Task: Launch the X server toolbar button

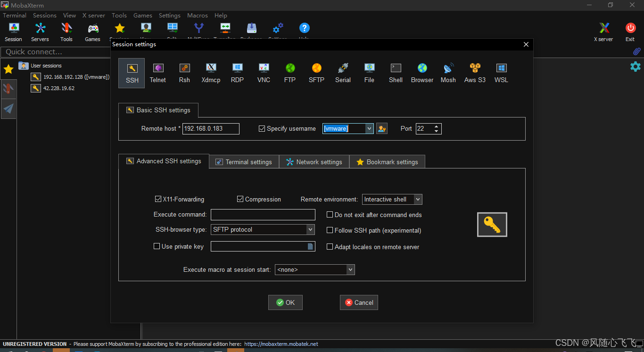Action: (603, 32)
